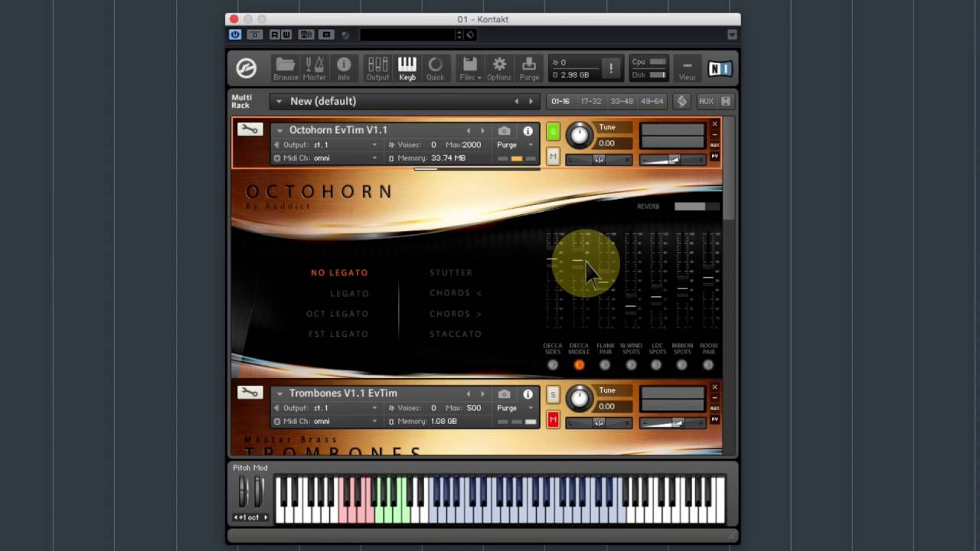Select the OCT LEGATO articulation
The width and height of the screenshot is (980, 551).
coord(338,314)
